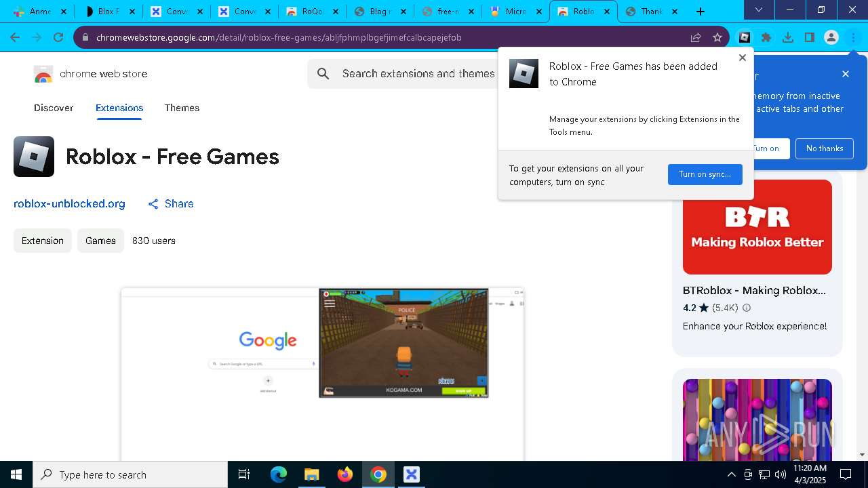Open the Themes section

182,108
